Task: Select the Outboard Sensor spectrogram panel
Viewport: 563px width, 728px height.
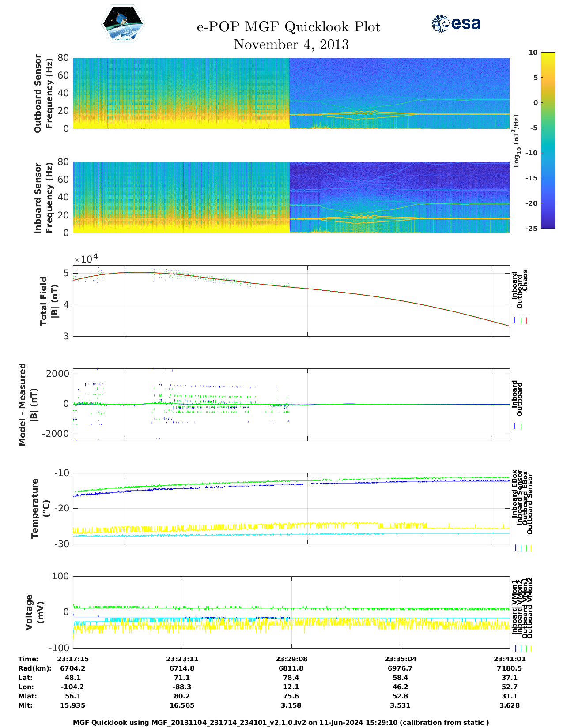Action: (291, 93)
